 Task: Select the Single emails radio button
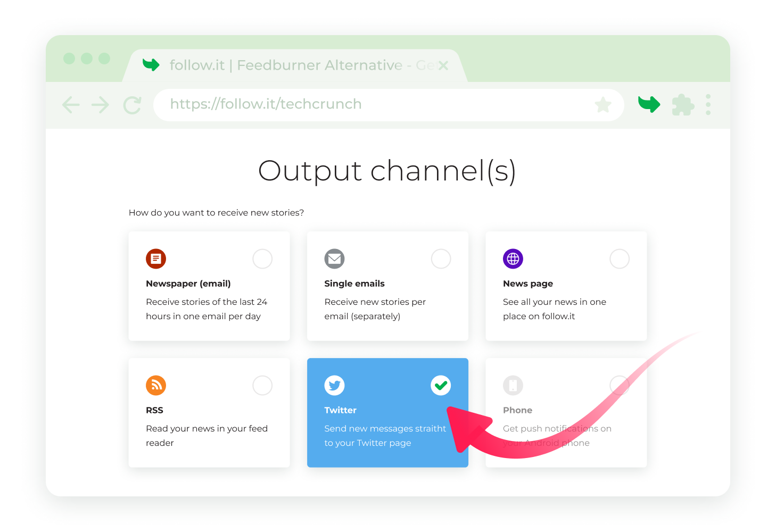(441, 259)
